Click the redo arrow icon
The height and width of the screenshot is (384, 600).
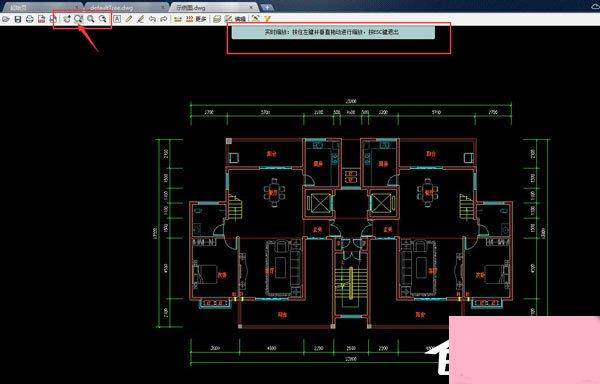164,19
